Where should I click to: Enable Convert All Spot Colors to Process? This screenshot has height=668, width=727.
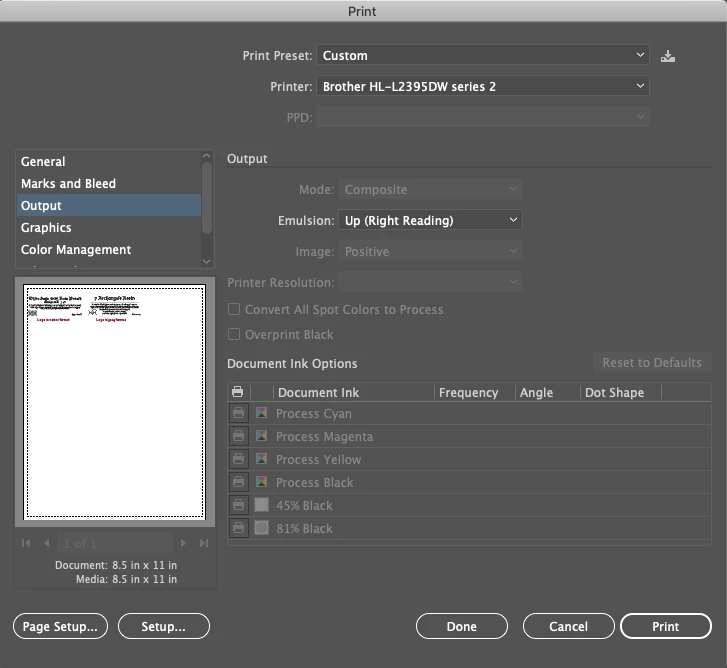[234, 309]
